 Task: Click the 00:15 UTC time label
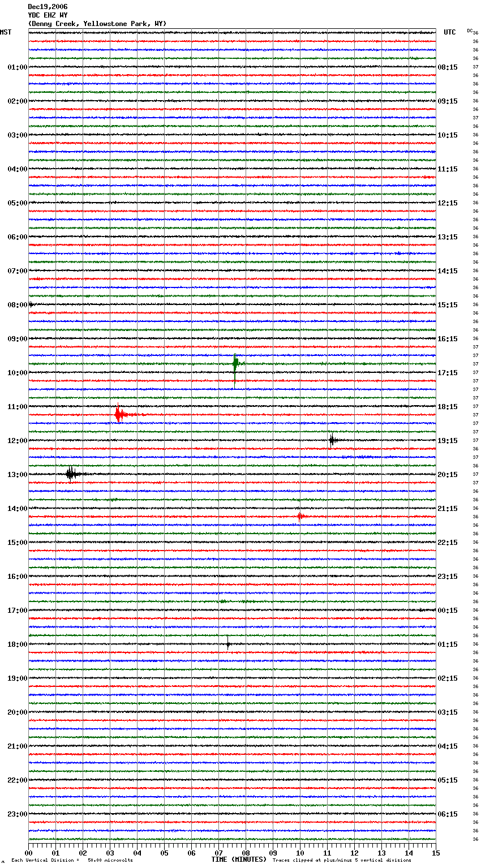click(x=448, y=611)
